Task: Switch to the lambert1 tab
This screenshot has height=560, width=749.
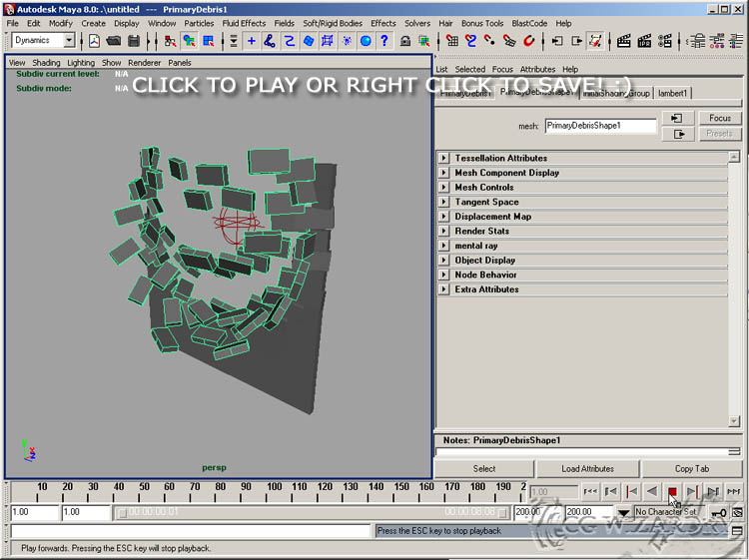Action: pyautogui.click(x=672, y=93)
